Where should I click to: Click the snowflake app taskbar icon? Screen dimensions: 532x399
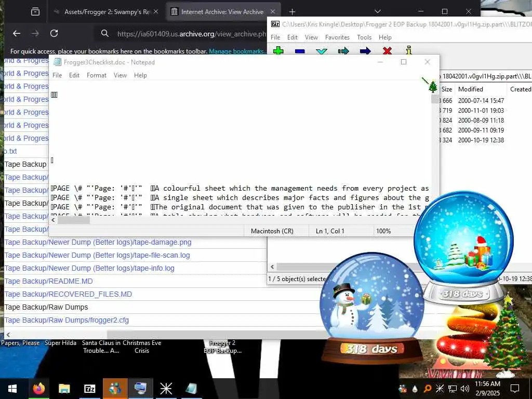[166, 389]
